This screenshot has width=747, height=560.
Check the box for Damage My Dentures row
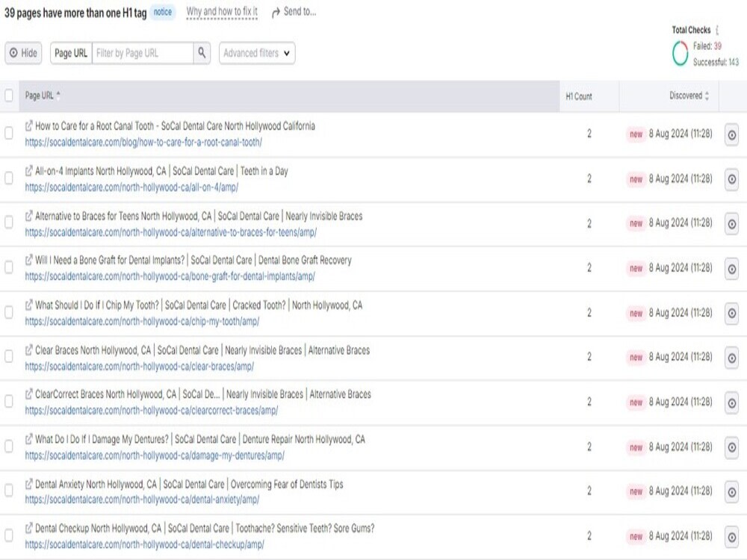pos(8,447)
